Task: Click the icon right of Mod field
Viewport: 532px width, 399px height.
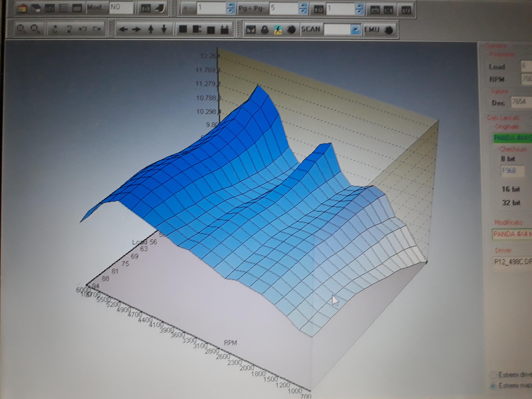Action: (x=146, y=9)
